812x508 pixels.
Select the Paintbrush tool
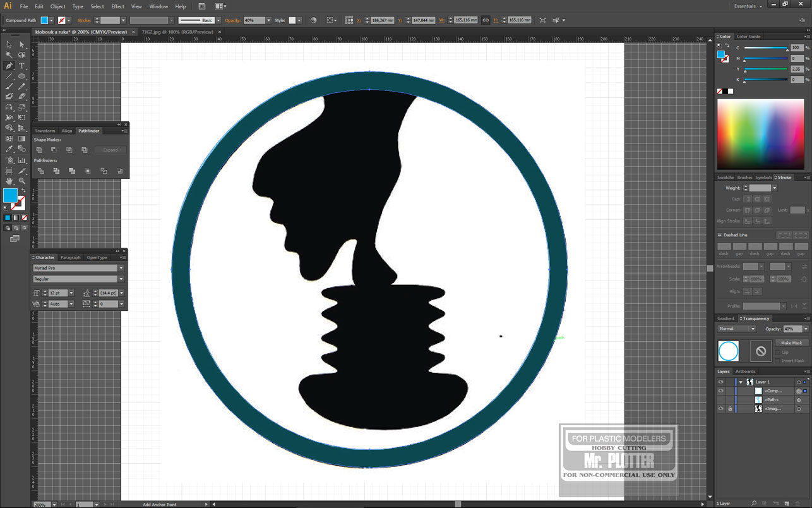click(x=9, y=87)
